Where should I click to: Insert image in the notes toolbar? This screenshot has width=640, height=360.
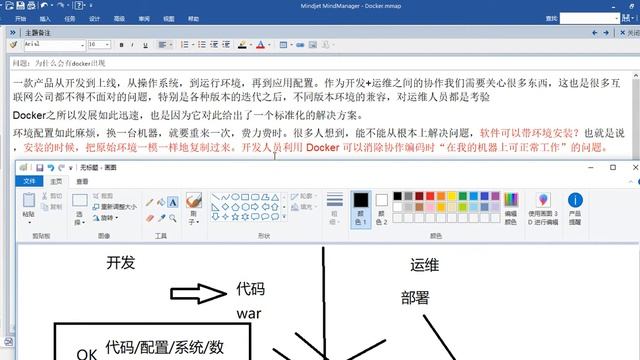(313, 45)
